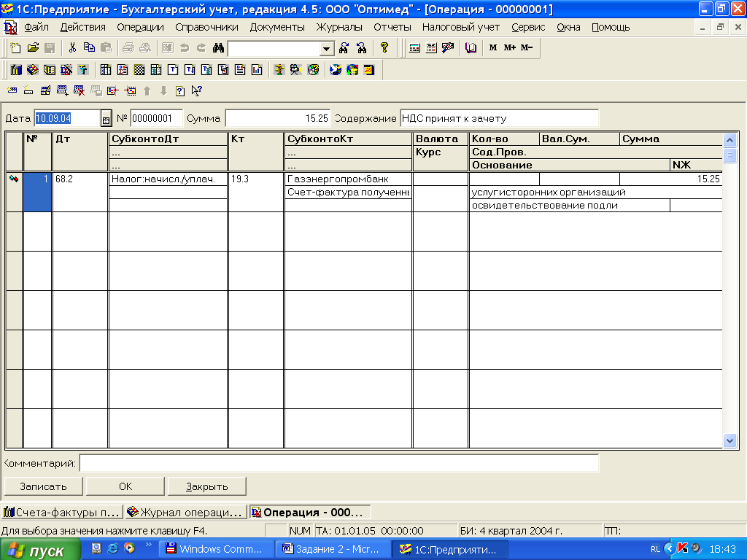Click the New document toolbar icon
Image resolution: width=747 pixels, height=560 pixels.
pyautogui.click(x=15, y=48)
